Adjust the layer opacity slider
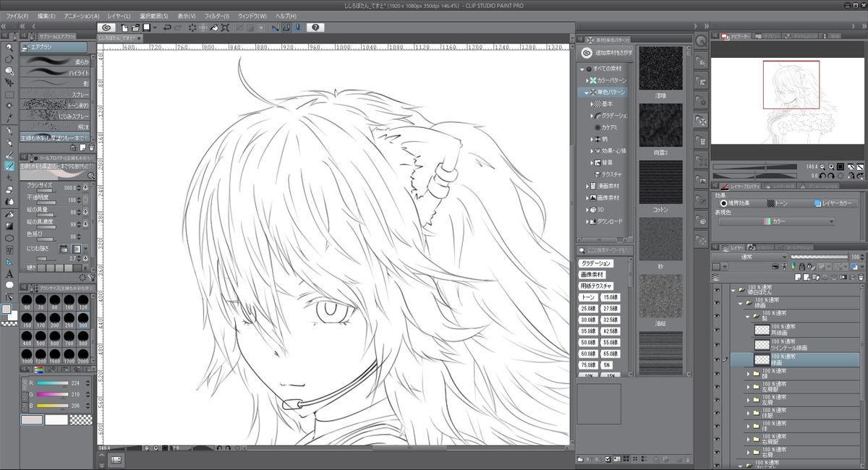 [x=819, y=257]
